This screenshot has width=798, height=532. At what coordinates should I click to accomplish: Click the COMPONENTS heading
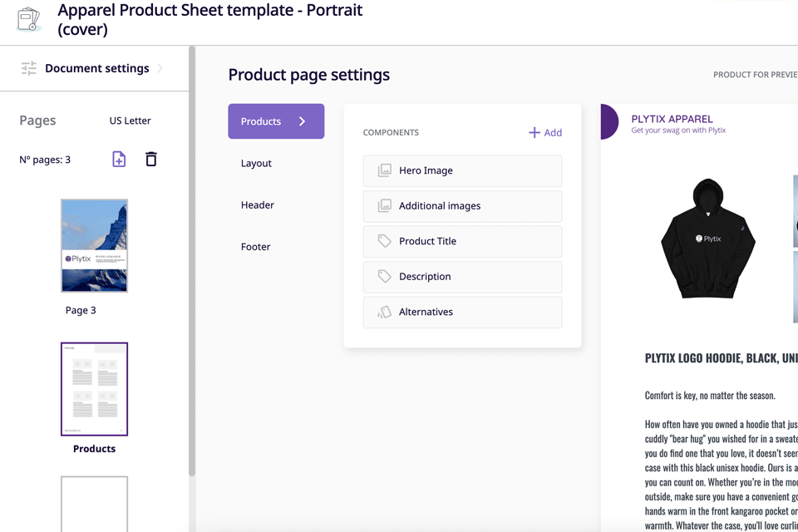point(391,132)
